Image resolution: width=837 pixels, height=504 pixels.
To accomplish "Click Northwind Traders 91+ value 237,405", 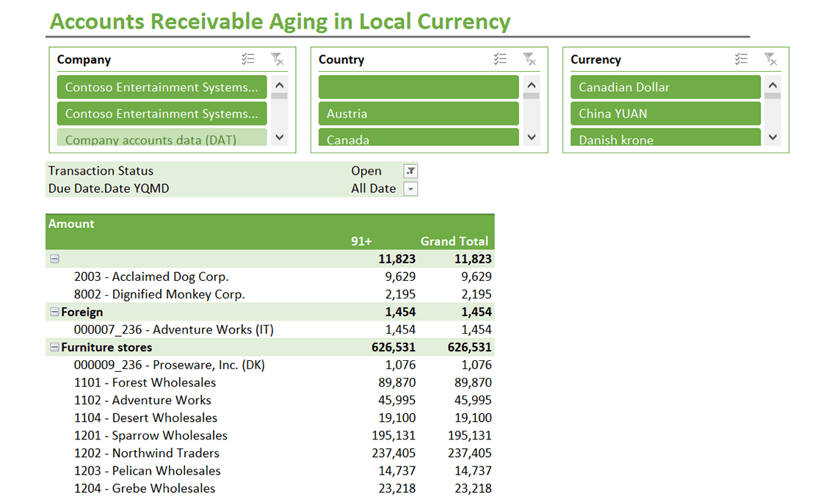I will tap(394, 453).
